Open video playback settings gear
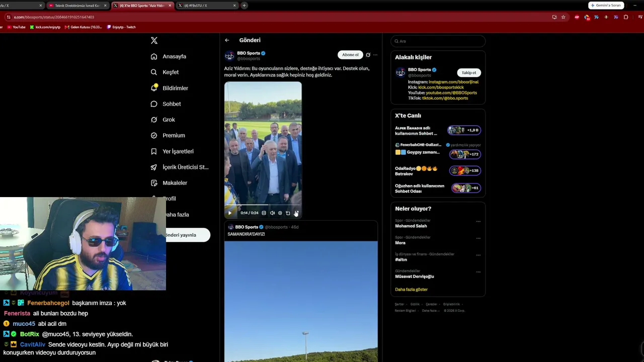 pyautogui.click(x=280, y=213)
